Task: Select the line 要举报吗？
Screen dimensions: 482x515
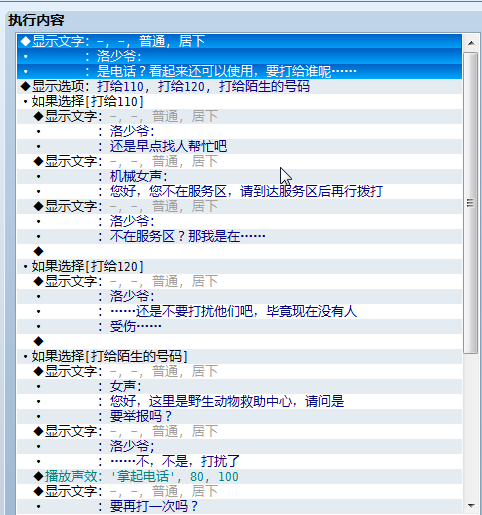Action: tap(239, 416)
